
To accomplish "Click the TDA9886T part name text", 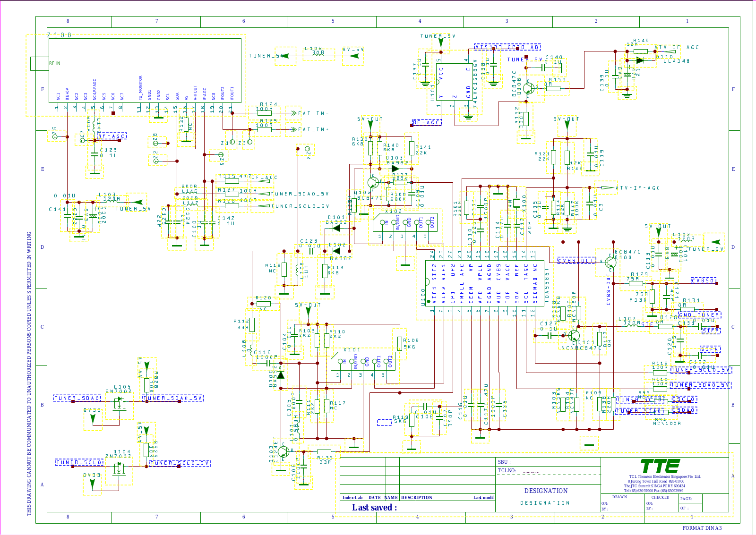I will (547, 286).
